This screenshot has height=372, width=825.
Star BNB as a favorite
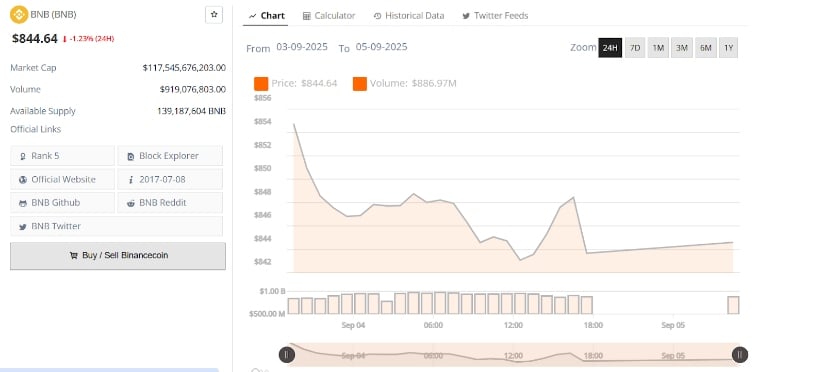coord(214,15)
